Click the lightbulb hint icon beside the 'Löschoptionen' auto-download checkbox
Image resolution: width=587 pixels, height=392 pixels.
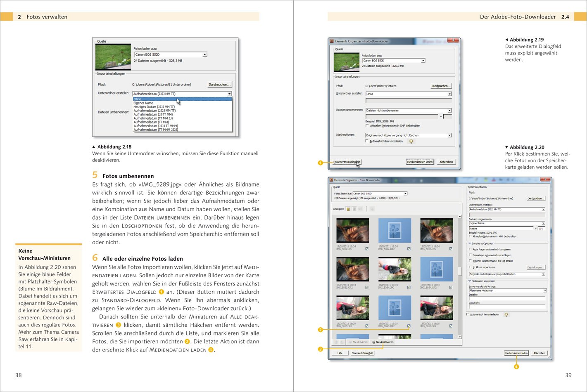coord(411,142)
